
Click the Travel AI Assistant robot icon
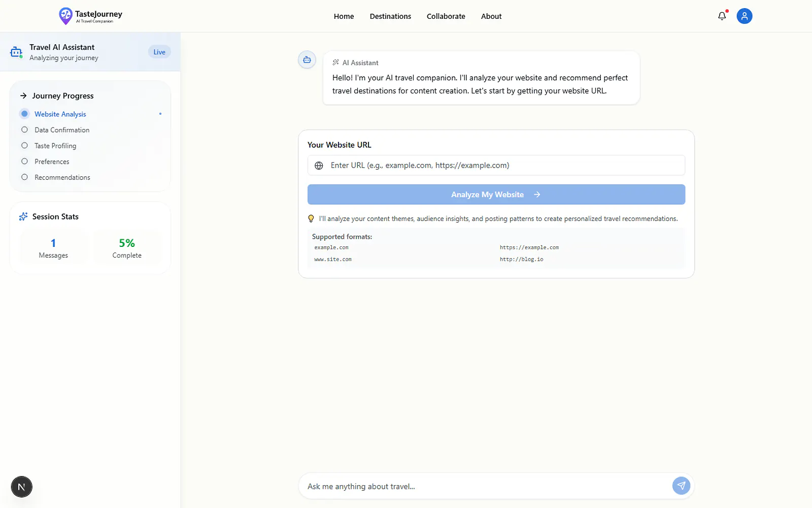[16, 52]
